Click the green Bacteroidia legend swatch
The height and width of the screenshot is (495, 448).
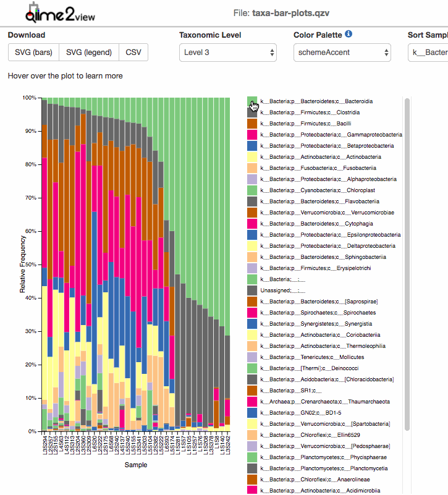tap(252, 101)
